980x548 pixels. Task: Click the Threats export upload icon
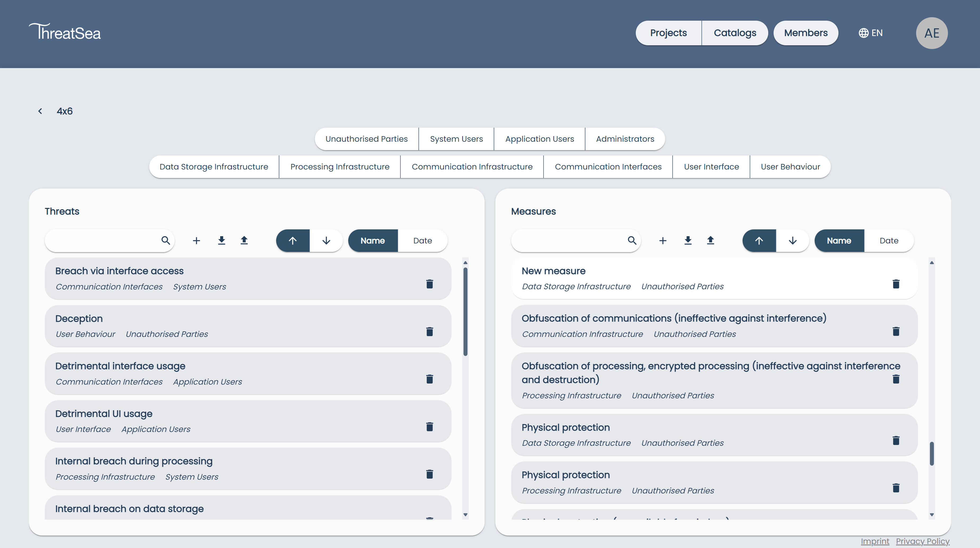pyautogui.click(x=244, y=240)
